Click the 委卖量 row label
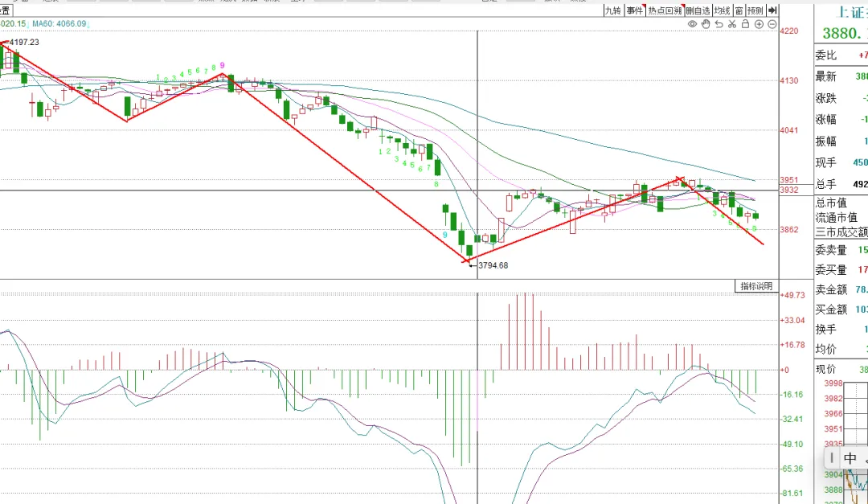 832,250
